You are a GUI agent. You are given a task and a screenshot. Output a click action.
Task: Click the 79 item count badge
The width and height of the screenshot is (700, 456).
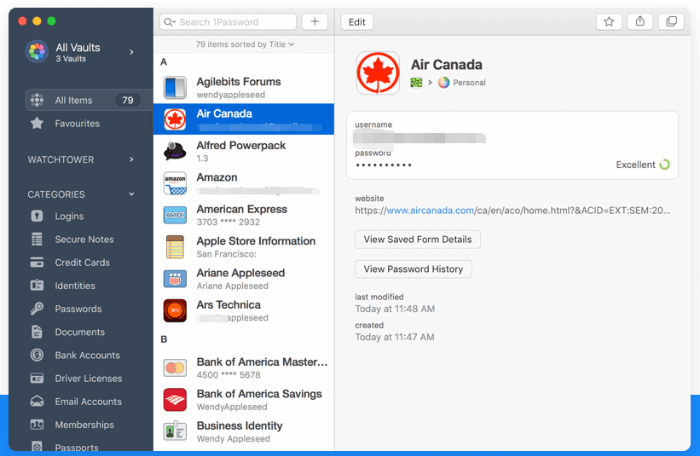pyautogui.click(x=128, y=100)
